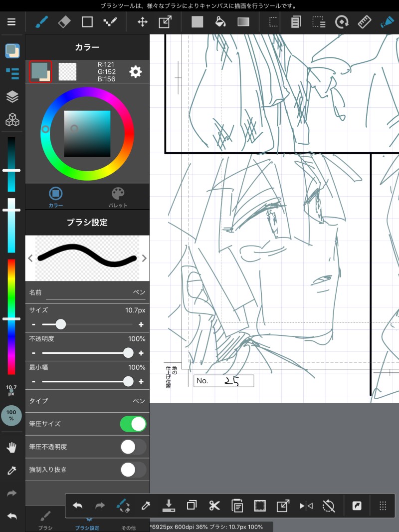Decrease brush サイズ with minus
The image size is (399, 532).
tap(33, 325)
